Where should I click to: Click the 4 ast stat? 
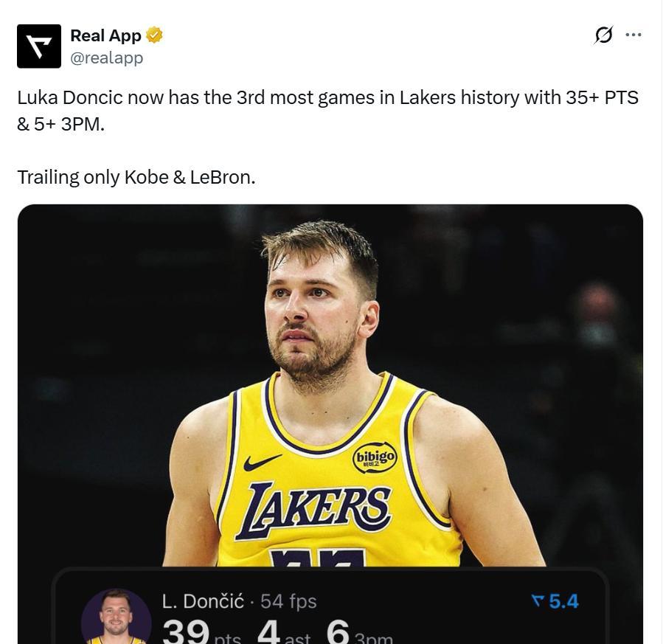[282, 633]
